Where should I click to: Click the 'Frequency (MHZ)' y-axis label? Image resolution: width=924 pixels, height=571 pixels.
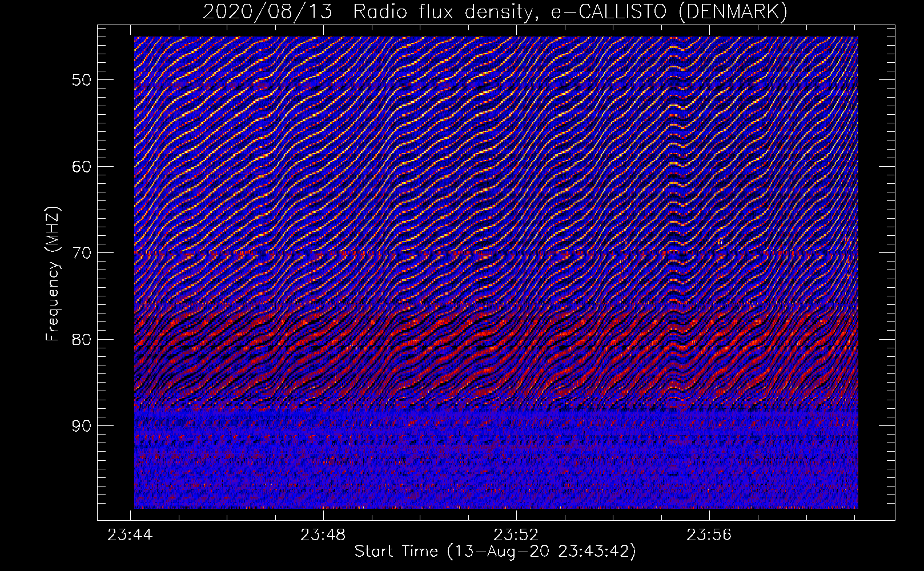point(53,274)
